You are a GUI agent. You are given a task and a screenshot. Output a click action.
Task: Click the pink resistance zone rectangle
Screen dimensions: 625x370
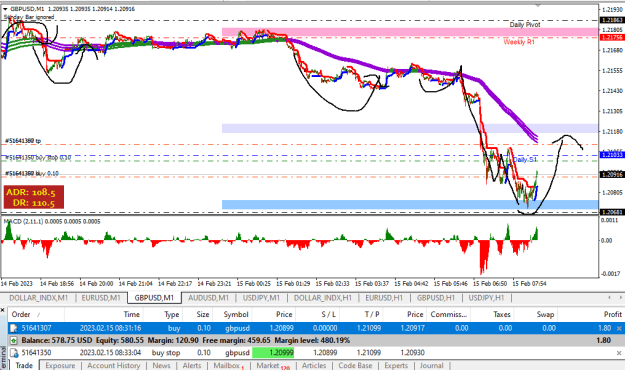410,33
